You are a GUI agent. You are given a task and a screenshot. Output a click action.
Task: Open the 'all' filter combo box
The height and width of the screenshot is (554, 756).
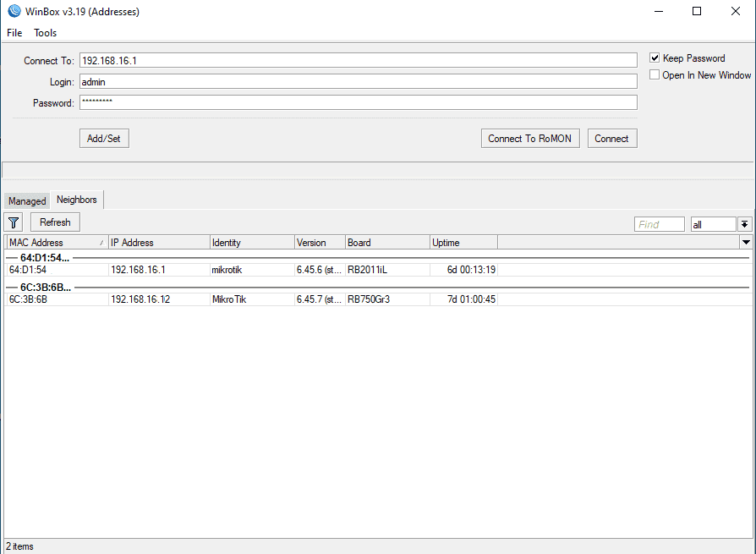coord(713,224)
